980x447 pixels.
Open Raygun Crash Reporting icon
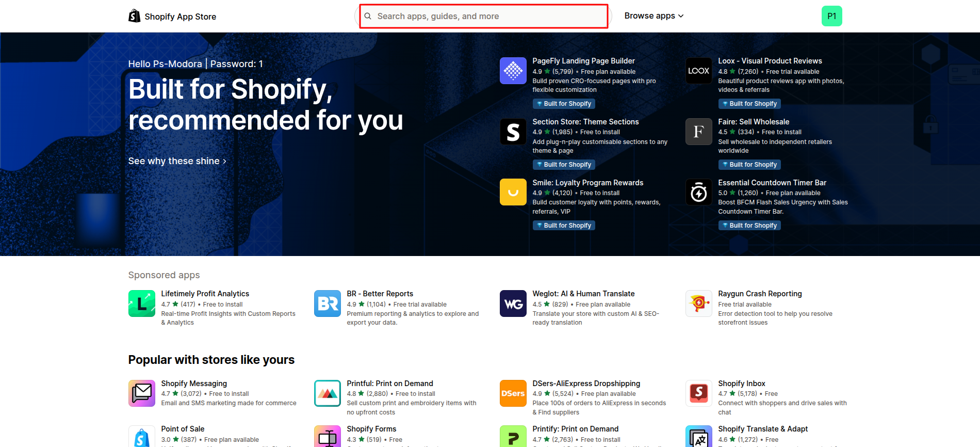click(698, 304)
